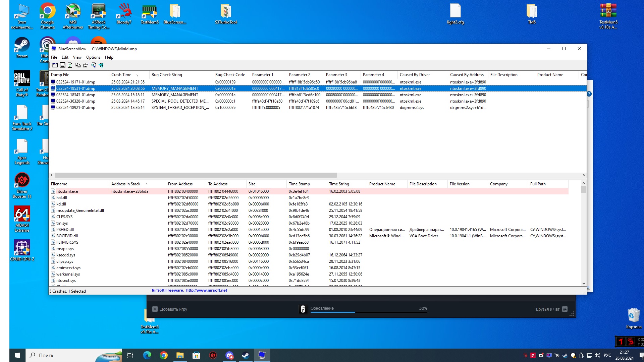The image size is (644, 362).
Task: Open the nirsoft.net link in status bar
Action: click(x=206, y=290)
